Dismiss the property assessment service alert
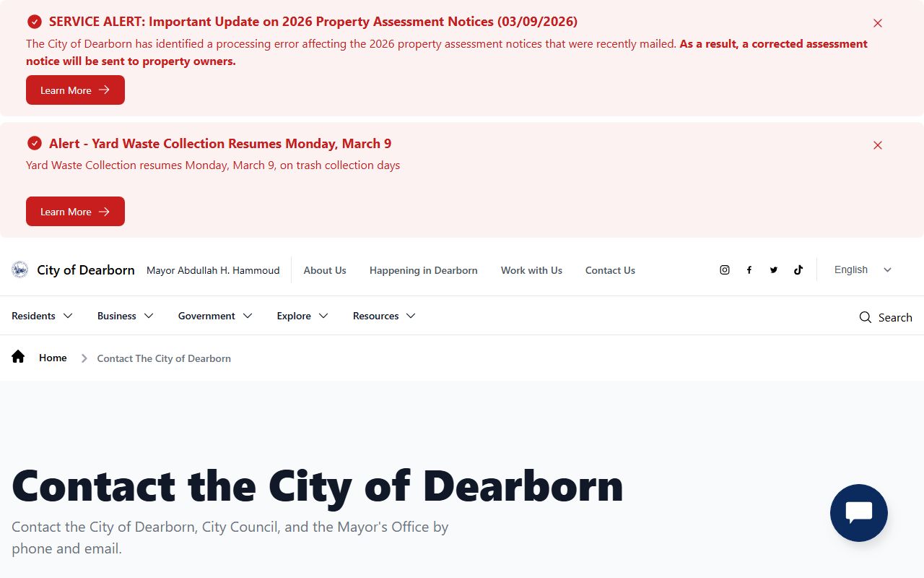The height and width of the screenshot is (578, 924). click(x=878, y=23)
